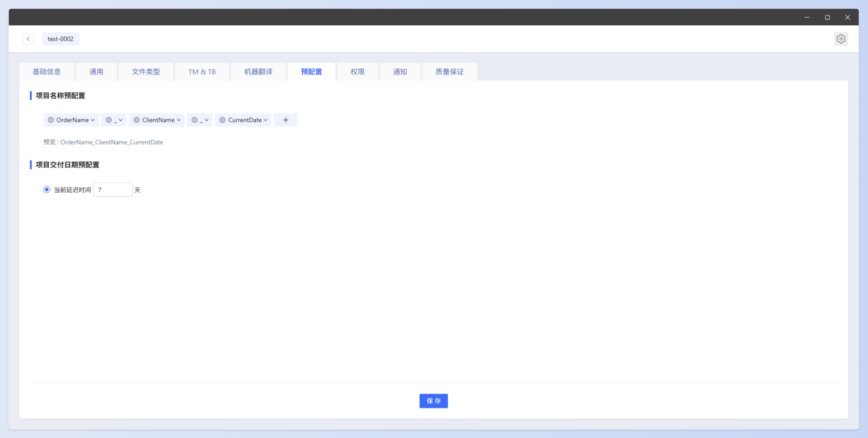The width and height of the screenshot is (868, 438).
Task: Remove the OrderName tag via its X icon
Action: [x=51, y=120]
